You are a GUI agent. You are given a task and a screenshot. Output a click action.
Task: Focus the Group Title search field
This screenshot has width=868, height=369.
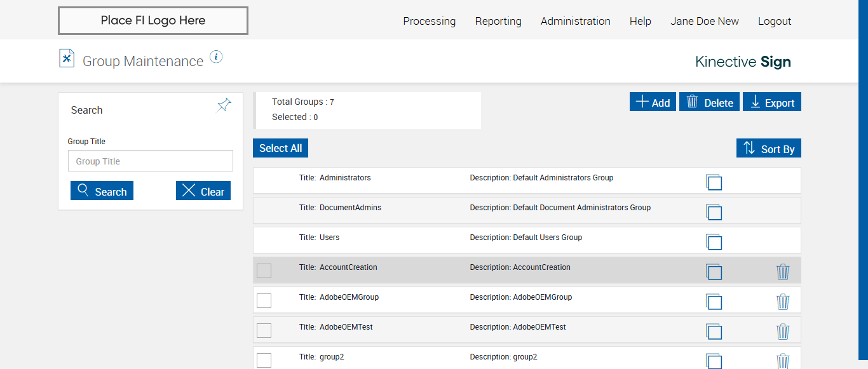coord(151,161)
